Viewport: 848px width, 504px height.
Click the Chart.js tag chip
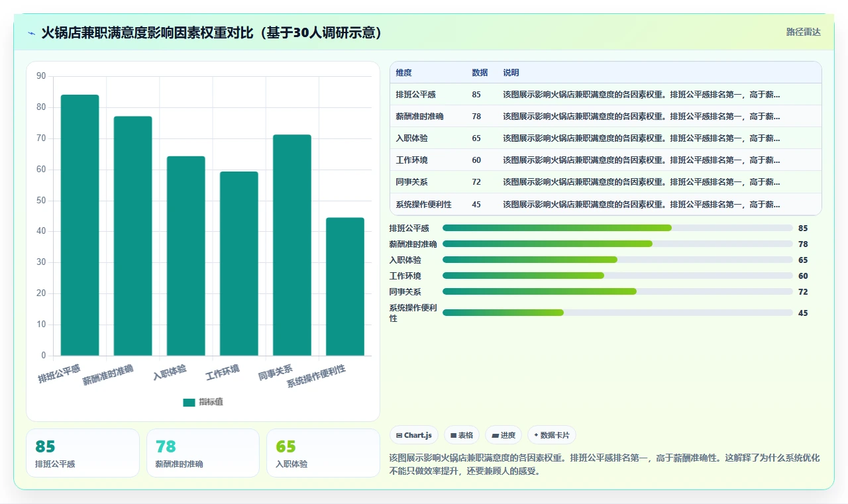tap(413, 435)
